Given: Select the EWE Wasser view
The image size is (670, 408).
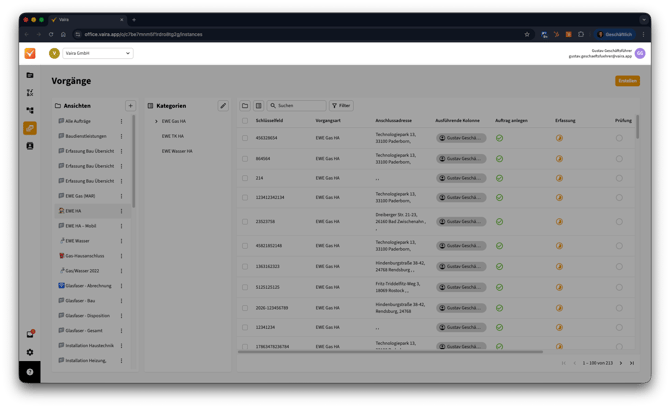Looking at the screenshot, I should point(78,241).
